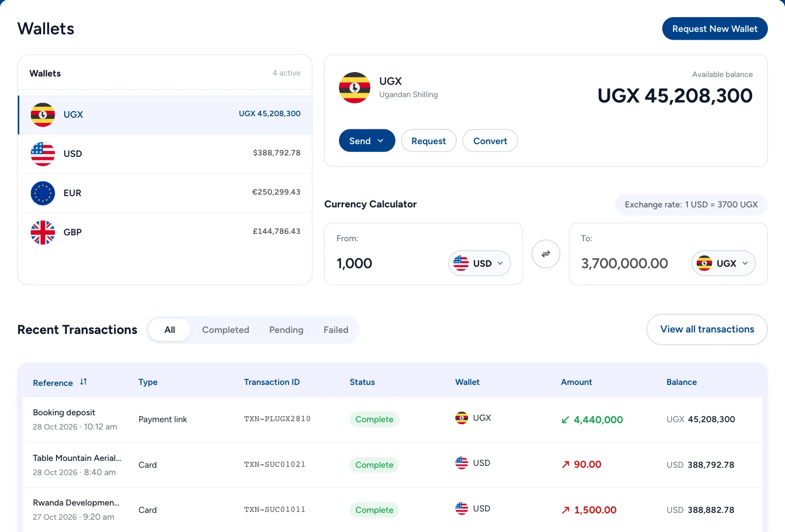
Task: Click the Exchange rate 1 USD = 3700 UGX badge
Action: (691, 204)
